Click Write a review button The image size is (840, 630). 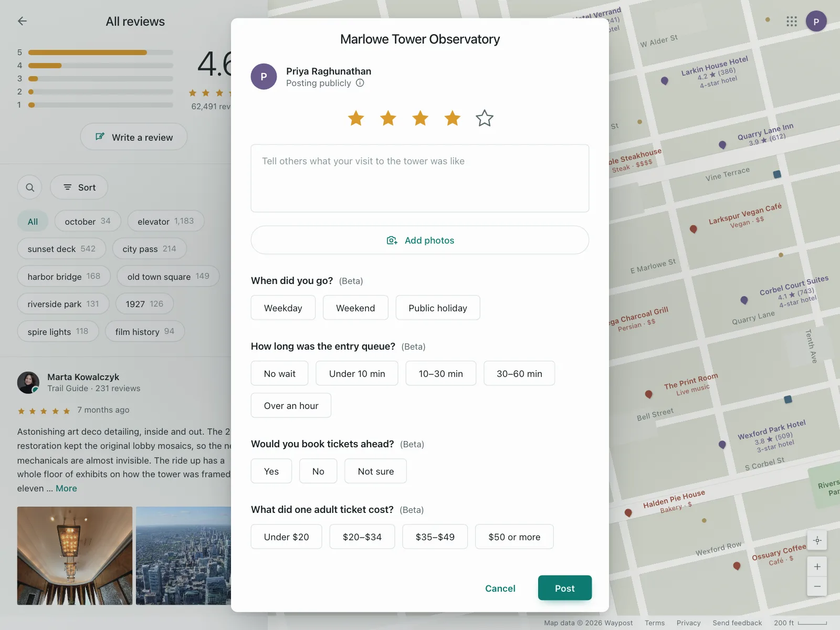[134, 137]
